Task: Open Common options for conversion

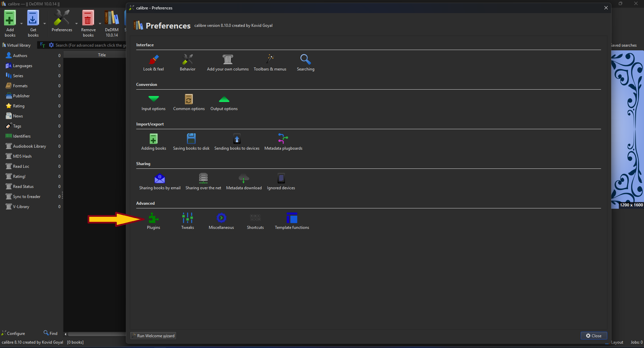Action: click(189, 102)
